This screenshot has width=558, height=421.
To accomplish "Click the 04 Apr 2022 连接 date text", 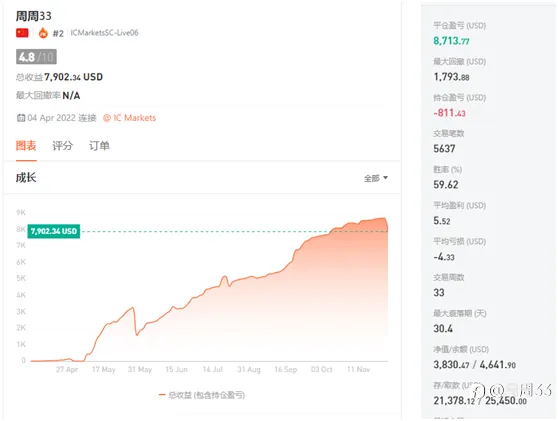I will tap(62, 118).
